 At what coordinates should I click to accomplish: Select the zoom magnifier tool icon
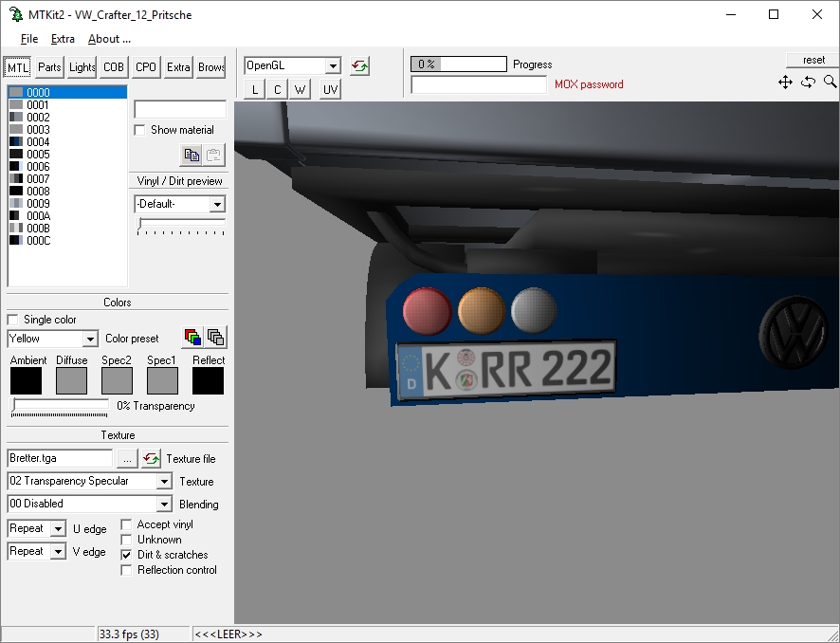point(830,82)
